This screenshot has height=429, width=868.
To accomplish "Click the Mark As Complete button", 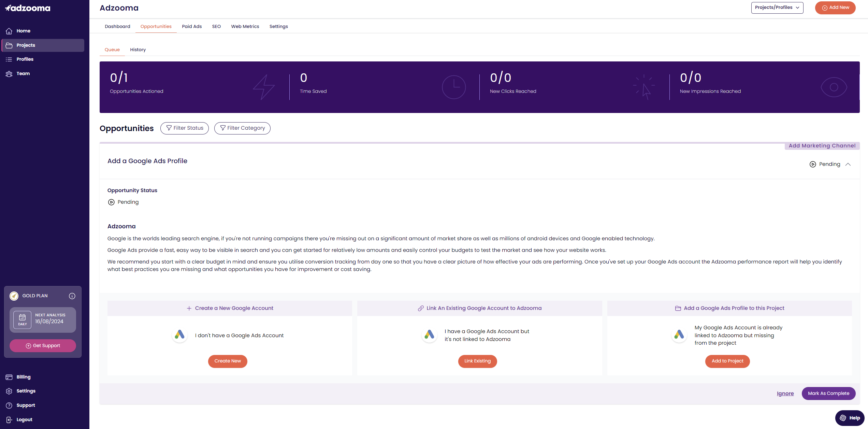I will pyautogui.click(x=828, y=394).
